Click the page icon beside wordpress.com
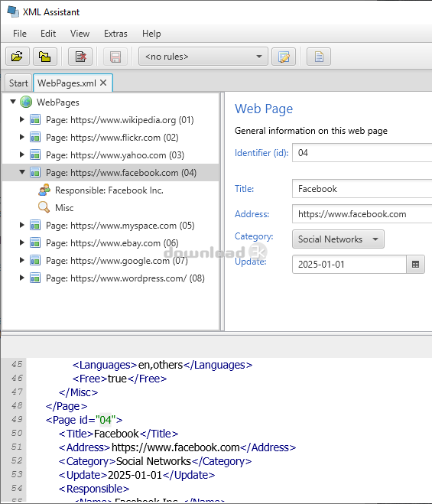The image size is (432, 504). pos(35,278)
